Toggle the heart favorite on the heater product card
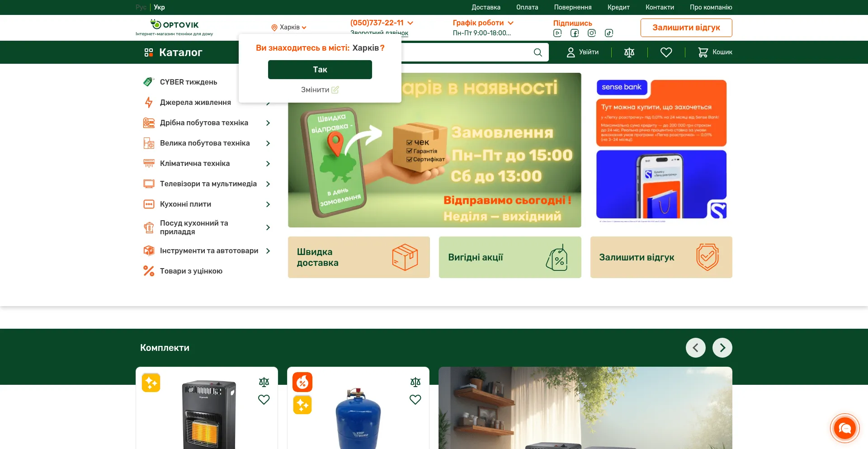The width and height of the screenshot is (868, 449). [264, 400]
